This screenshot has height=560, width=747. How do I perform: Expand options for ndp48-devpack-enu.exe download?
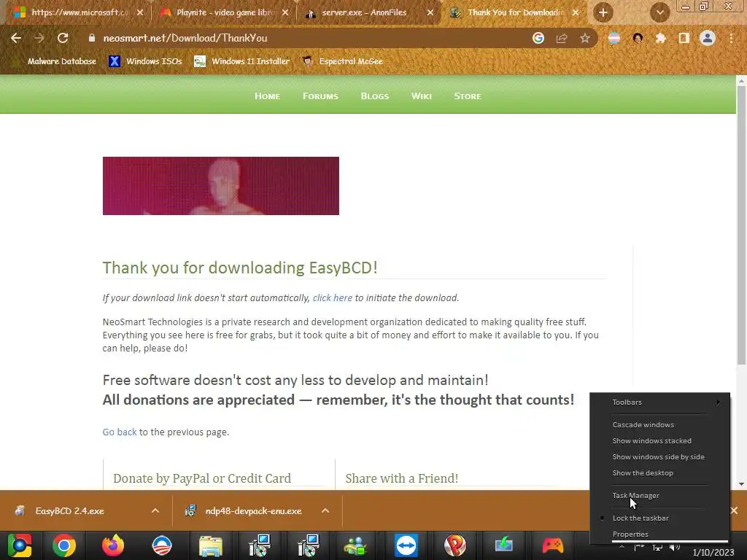pos(325,510)
